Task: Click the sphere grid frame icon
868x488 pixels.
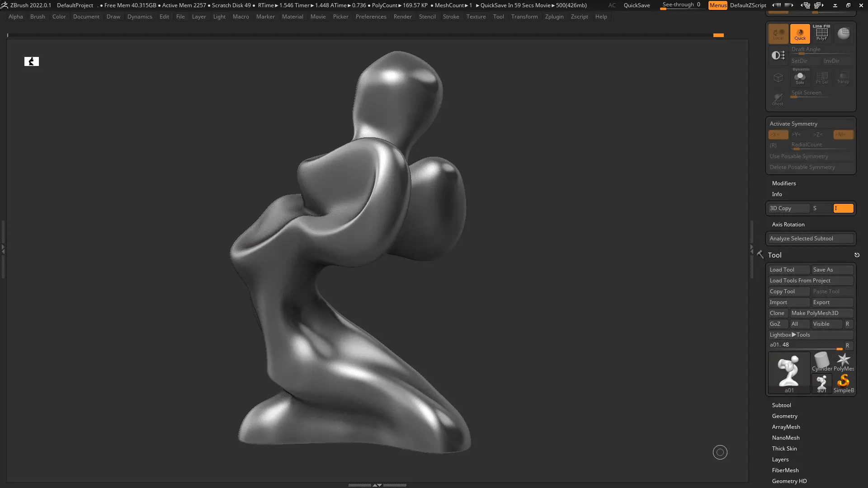Action: point(843,34)
